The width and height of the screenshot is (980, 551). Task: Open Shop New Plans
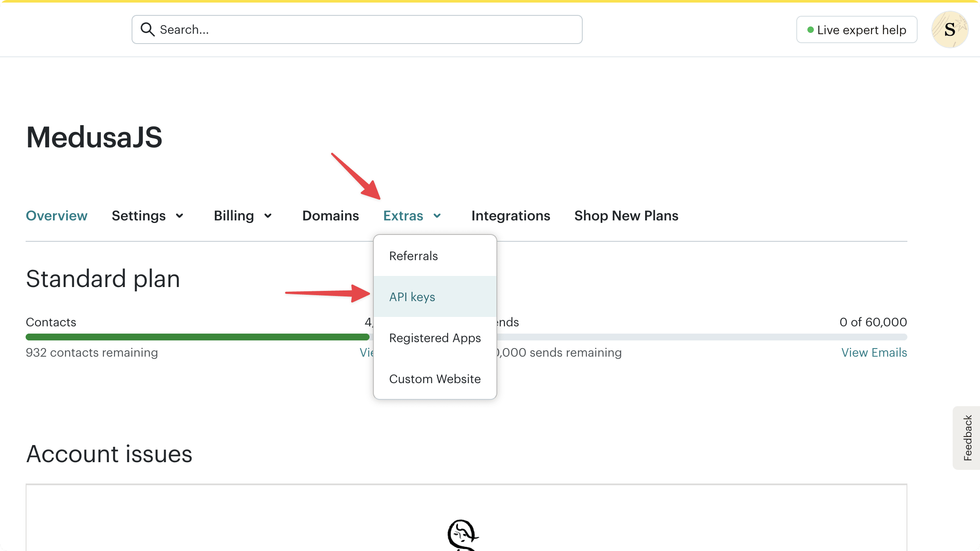(626, 215)
